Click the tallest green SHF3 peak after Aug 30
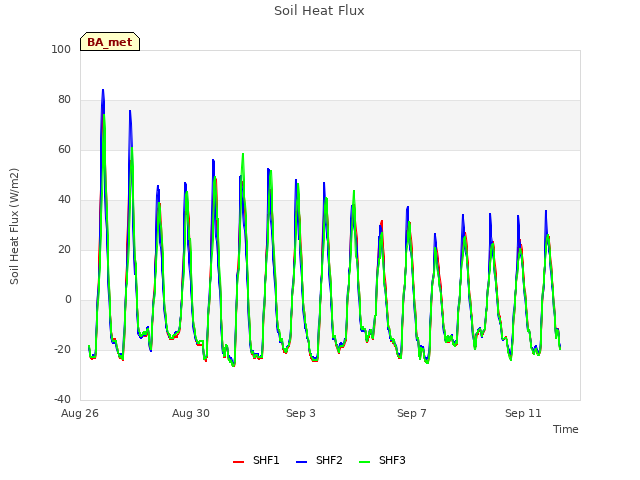This screenshot has width=640, height=480. tap(243, 154)
